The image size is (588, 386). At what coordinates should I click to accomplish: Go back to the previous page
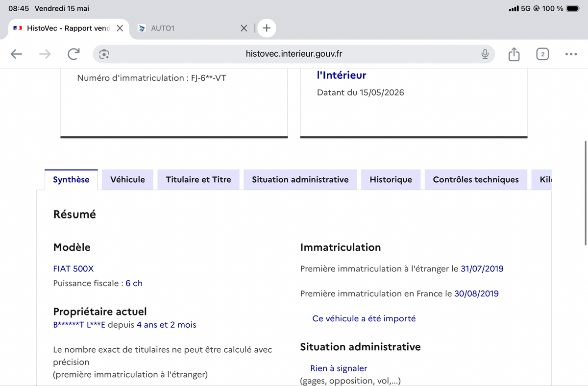pyautogui.click(x=17, y=54)
